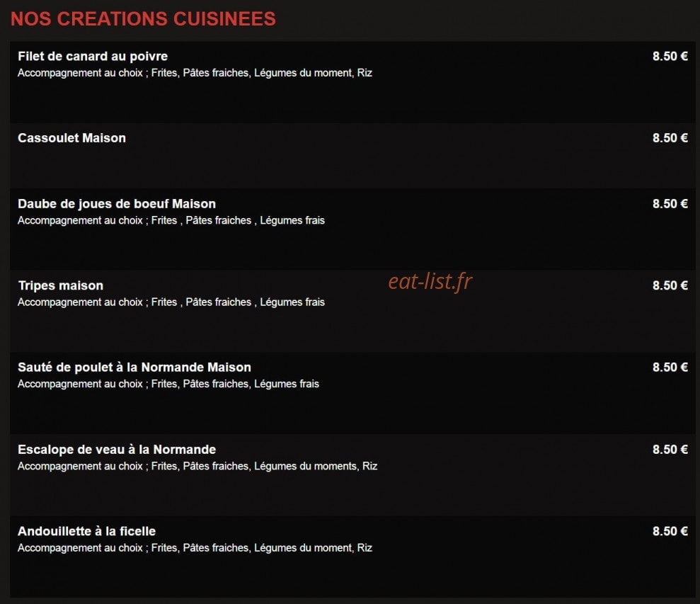This screenshot has width=700, height=604.
Task: Click the Escalope de veau accompaniment text
Action: click(197, 467)
